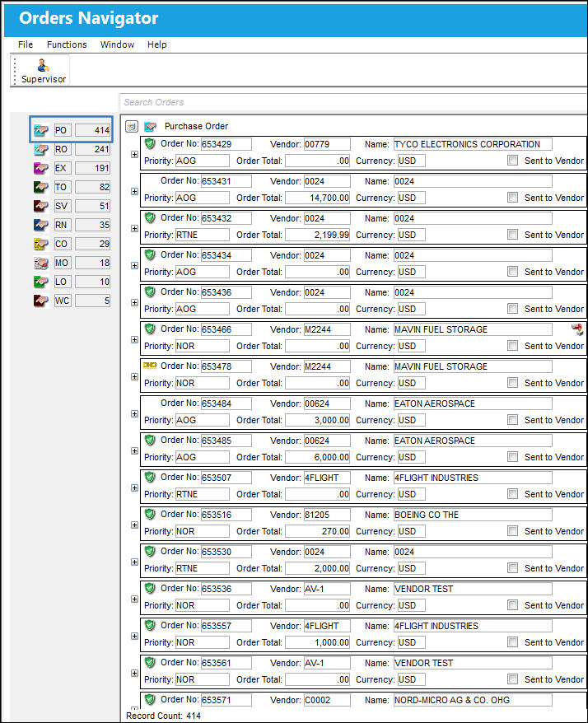Select the CO order type icon
Viewport: 588px width, 723px height.
coord(41,244)
